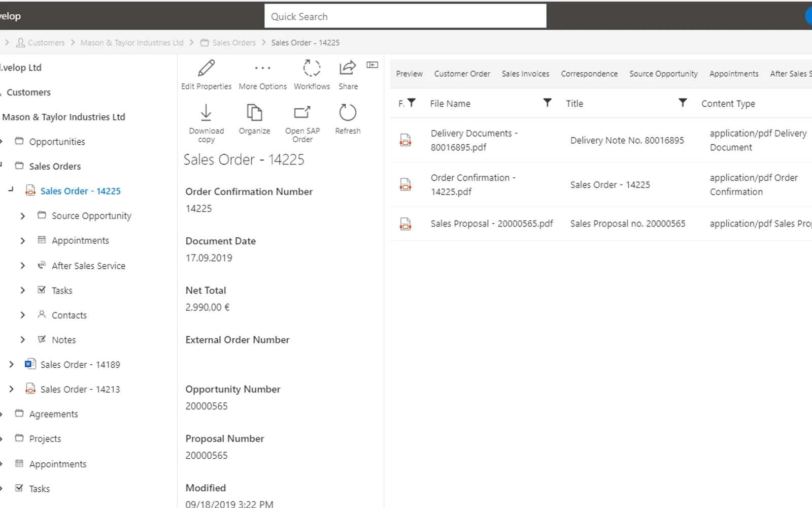Click PDF icon beside Sales Order - 14213
Screen dimensions: 812x508
pos(30,389)
